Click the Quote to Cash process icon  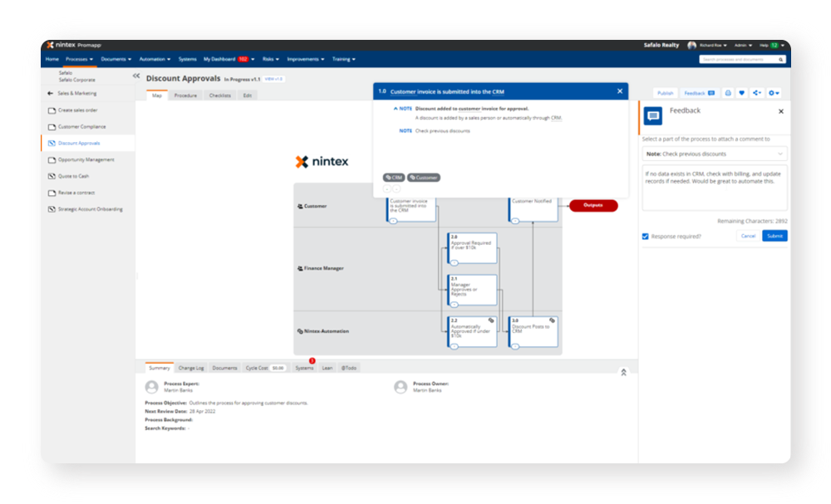tap(52, 176)
